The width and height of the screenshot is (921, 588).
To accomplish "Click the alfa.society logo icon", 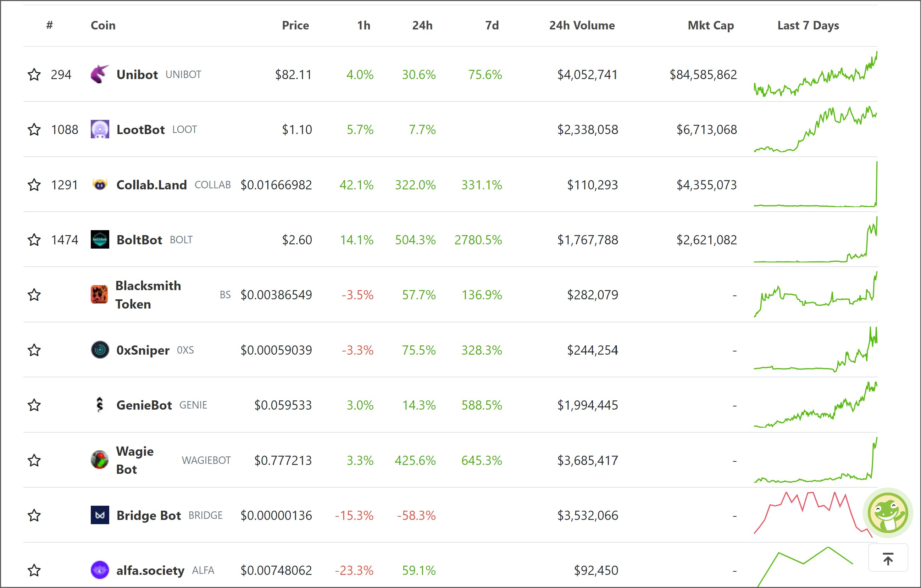I will click(x=100, y=570).
